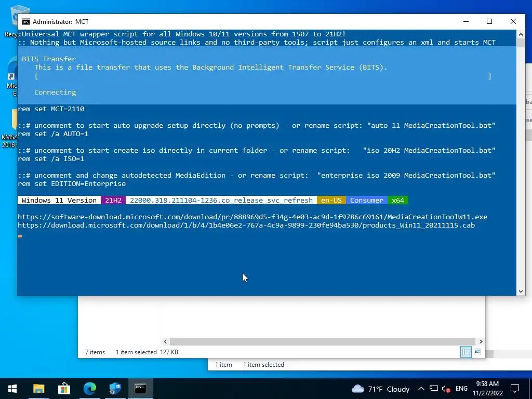Open Microsoft Edge from taskbar
The width and height of the screenshot is (532, 399).
(90, 389)
